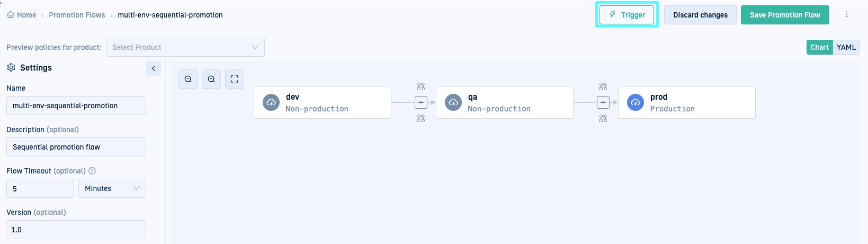Zoom in on the flow chart
Image resolution: width=868 pixels, height=244 pixels.
point(211,79)
